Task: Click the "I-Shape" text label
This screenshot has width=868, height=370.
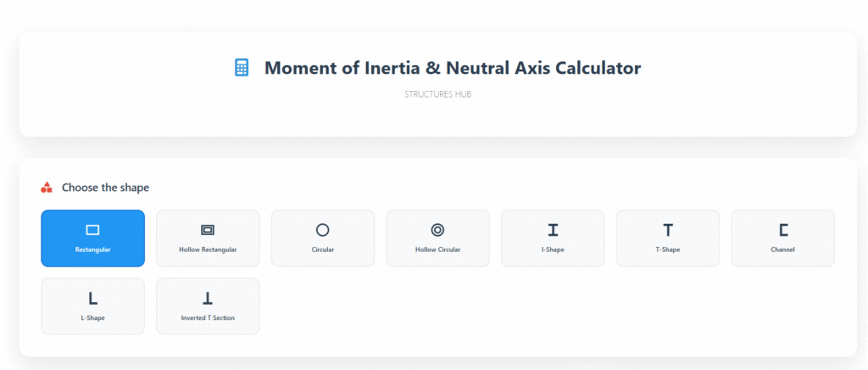Action: [x=553, y=249]
